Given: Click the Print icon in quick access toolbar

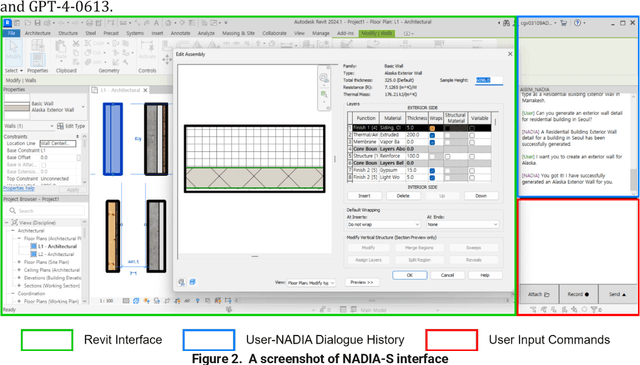Looking at the screenshot, I should [89, 23].
